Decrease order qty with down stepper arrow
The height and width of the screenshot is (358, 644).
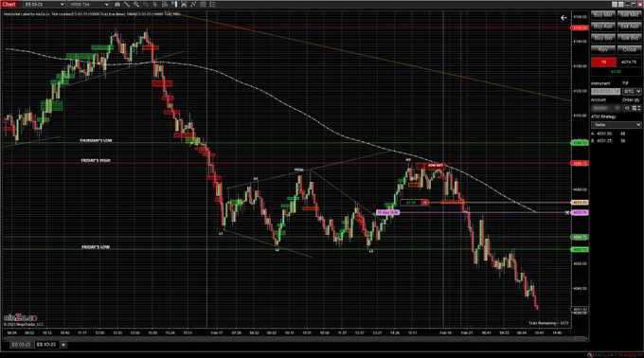639,110
